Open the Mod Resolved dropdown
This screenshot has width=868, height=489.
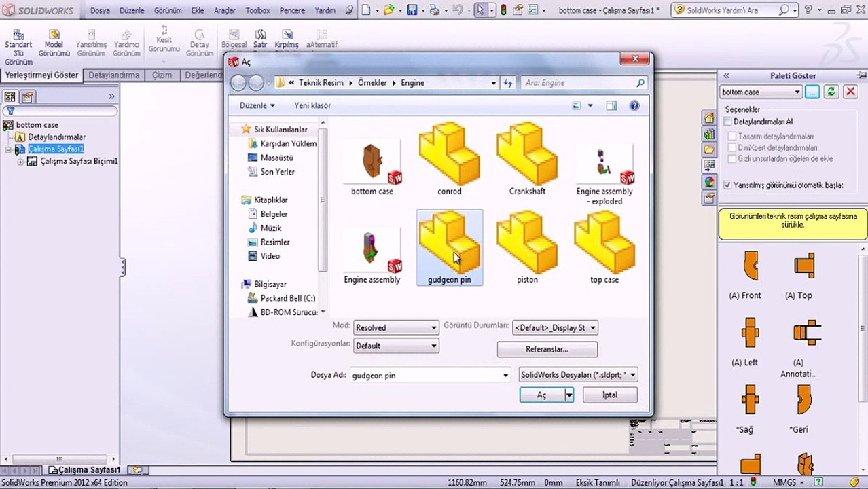pos(396,327)
